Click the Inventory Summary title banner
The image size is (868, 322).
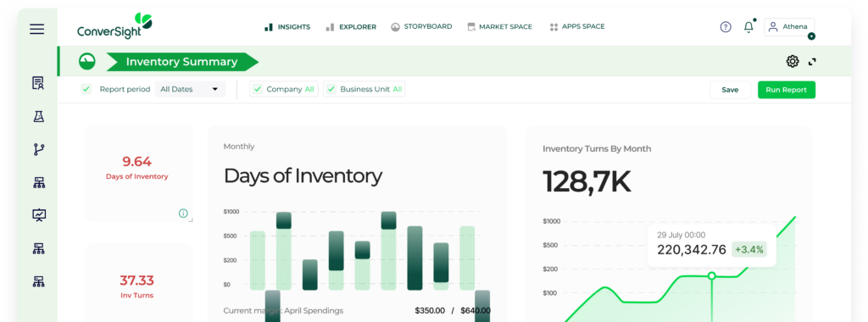coord(182,62)
